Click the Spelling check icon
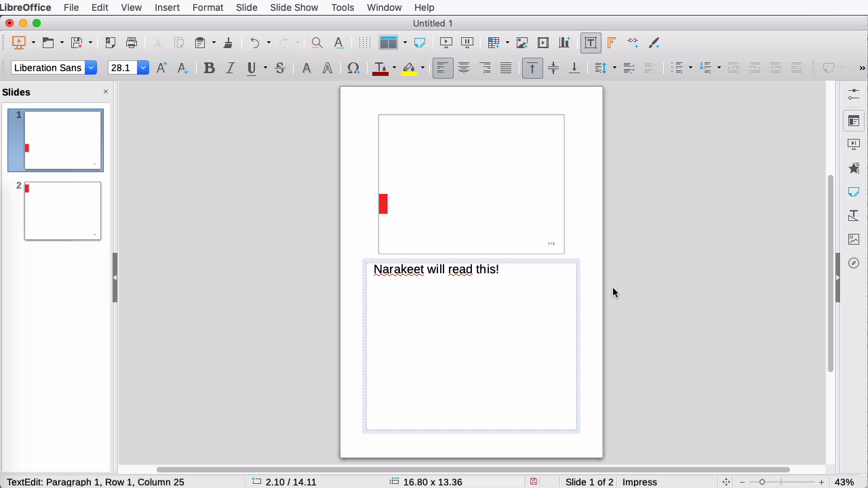This screenshot has width=868, height=488. click(338, 43)
